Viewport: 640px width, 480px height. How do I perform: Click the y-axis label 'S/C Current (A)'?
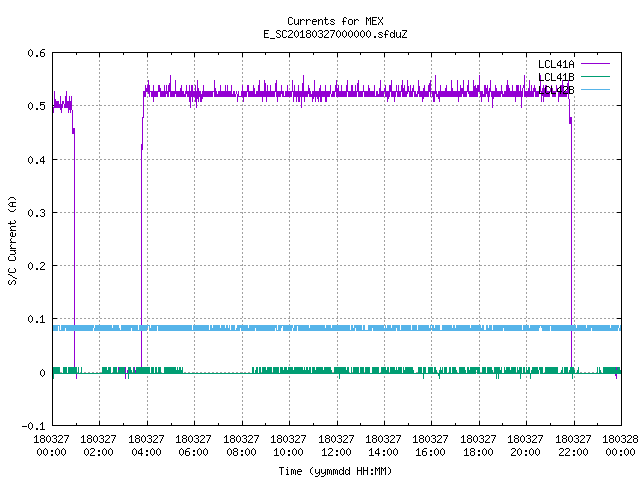tap(13, 240)
